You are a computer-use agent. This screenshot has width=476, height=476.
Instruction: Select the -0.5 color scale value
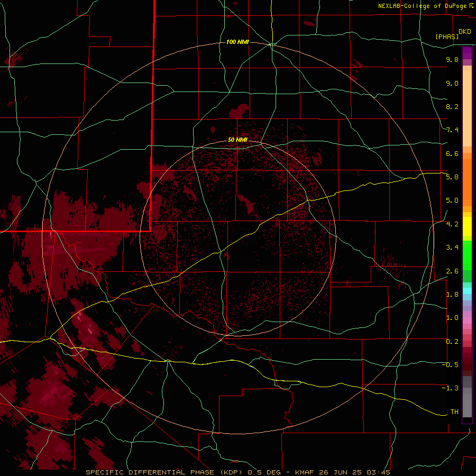pos(450,365)
